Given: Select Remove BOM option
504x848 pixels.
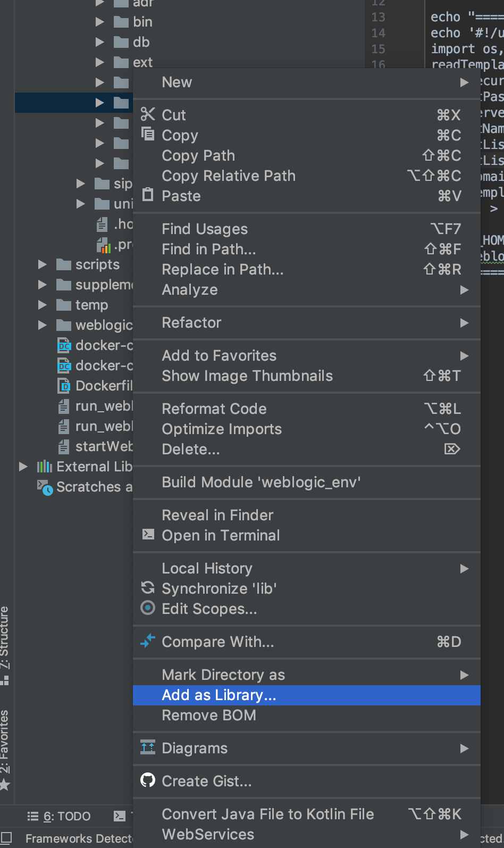Looking at the screenshot, I should 209,716.
